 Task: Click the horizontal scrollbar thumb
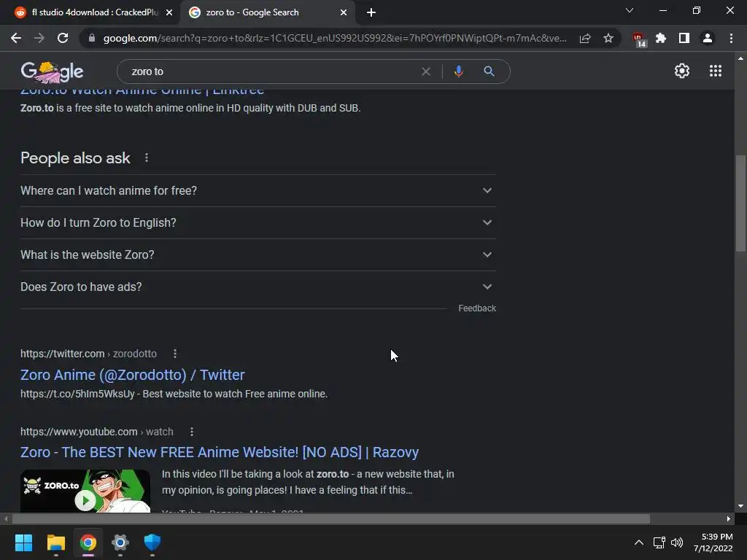(330, 518)
